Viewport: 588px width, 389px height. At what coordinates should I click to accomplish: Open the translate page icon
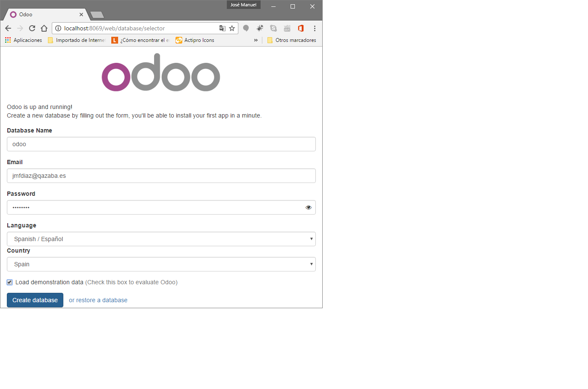223,28
